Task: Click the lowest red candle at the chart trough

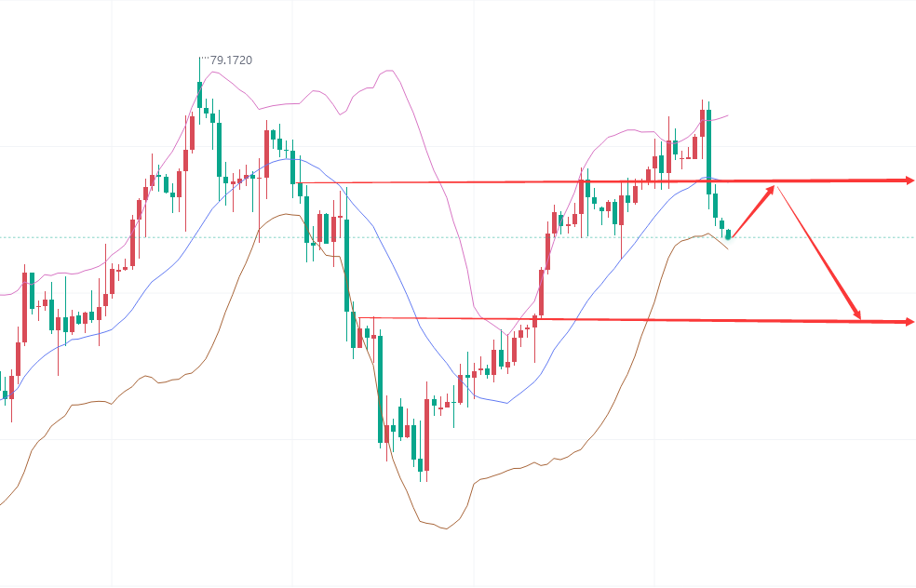Action: click(427, 435)
